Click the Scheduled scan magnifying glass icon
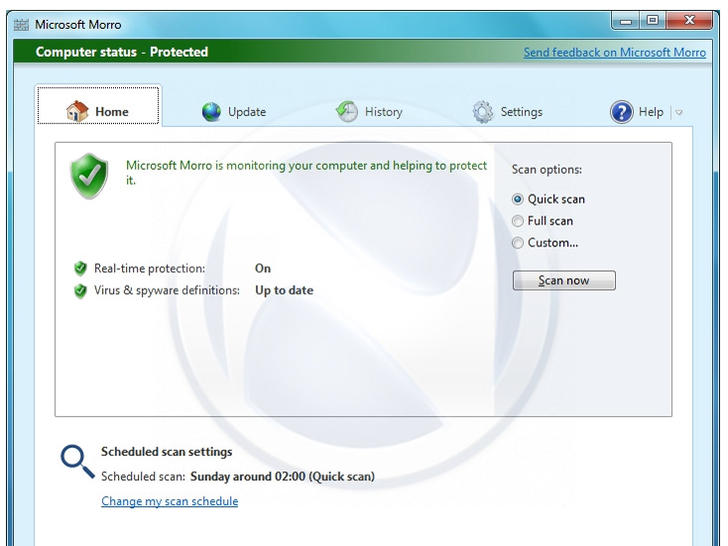This screenshot has height=546, width=728. [x=77, y=462]
